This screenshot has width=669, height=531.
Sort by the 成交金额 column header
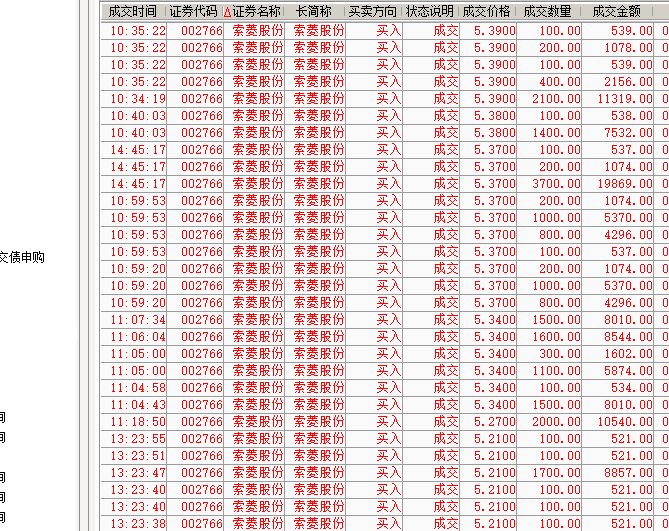coord(617,12)
